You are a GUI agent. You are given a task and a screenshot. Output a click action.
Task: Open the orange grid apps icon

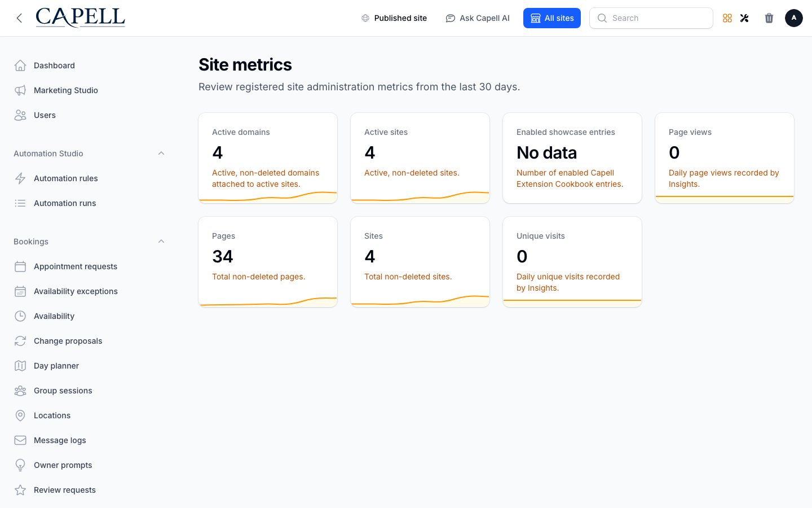727,18
